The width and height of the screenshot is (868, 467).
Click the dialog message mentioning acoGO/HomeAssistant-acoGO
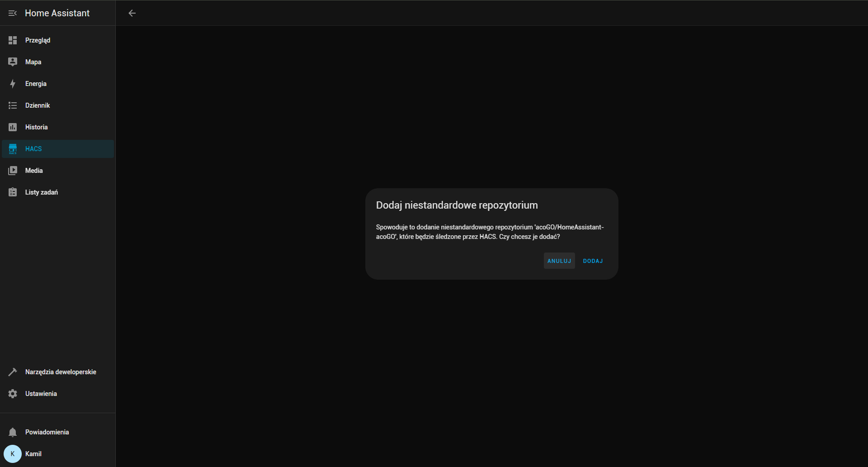[490, 232]
